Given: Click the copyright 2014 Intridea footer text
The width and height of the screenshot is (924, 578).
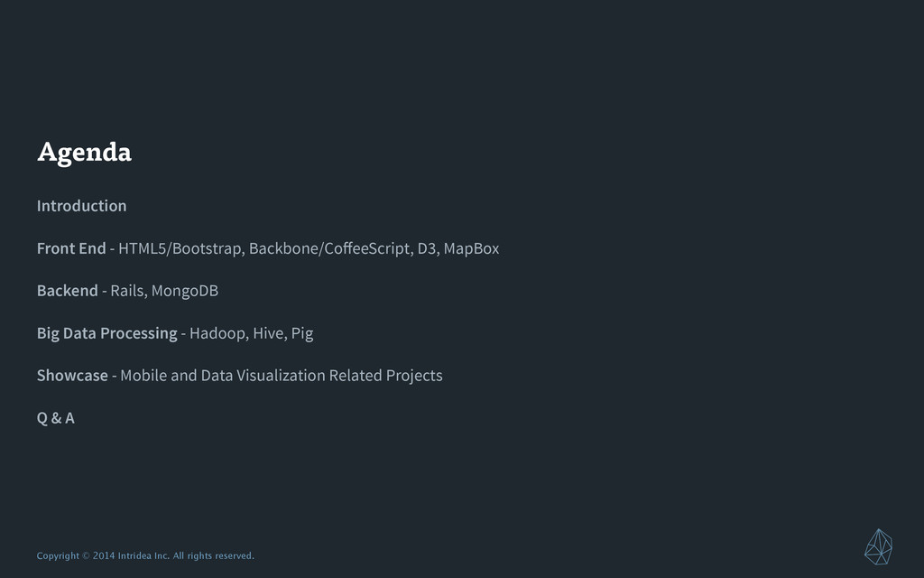Looking at the screenshot, I should coord(145,555).
